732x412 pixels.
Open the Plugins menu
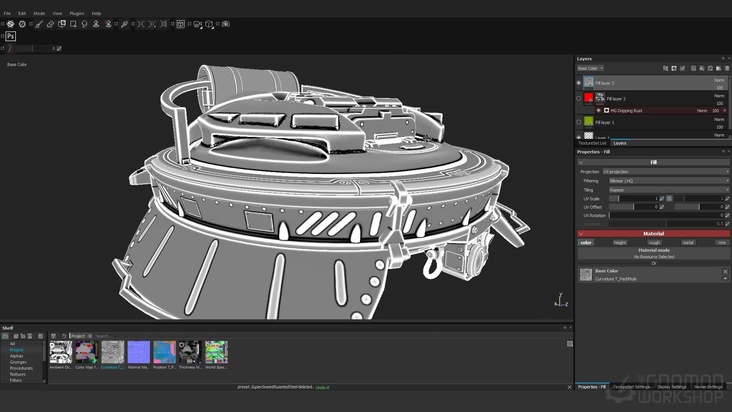(x=77, y=13)
